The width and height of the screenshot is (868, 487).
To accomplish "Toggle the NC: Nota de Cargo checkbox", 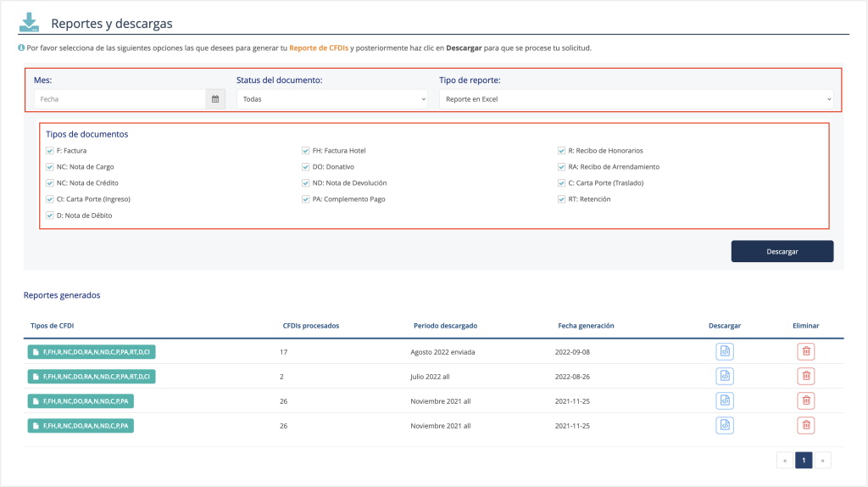I will click(50, 167).
